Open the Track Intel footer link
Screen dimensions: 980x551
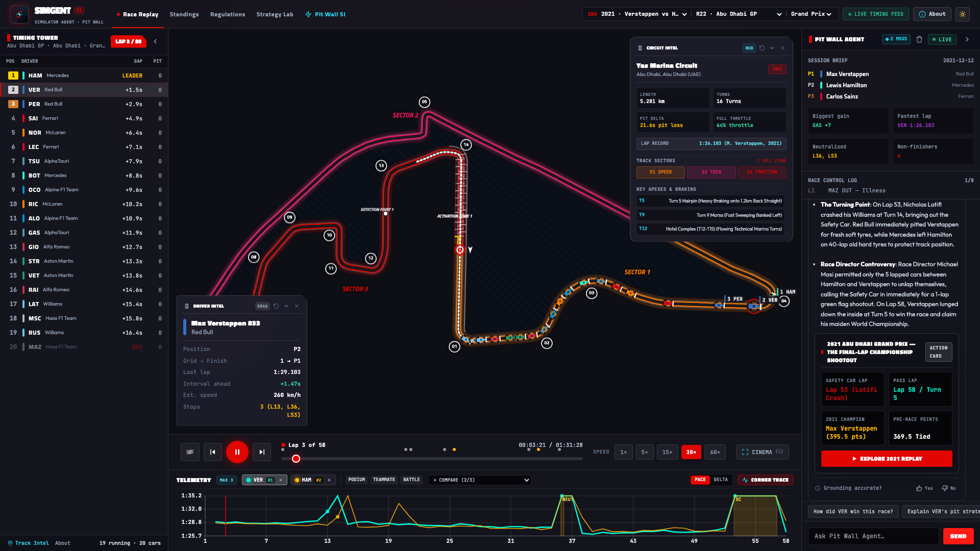[x=29, y=543]
